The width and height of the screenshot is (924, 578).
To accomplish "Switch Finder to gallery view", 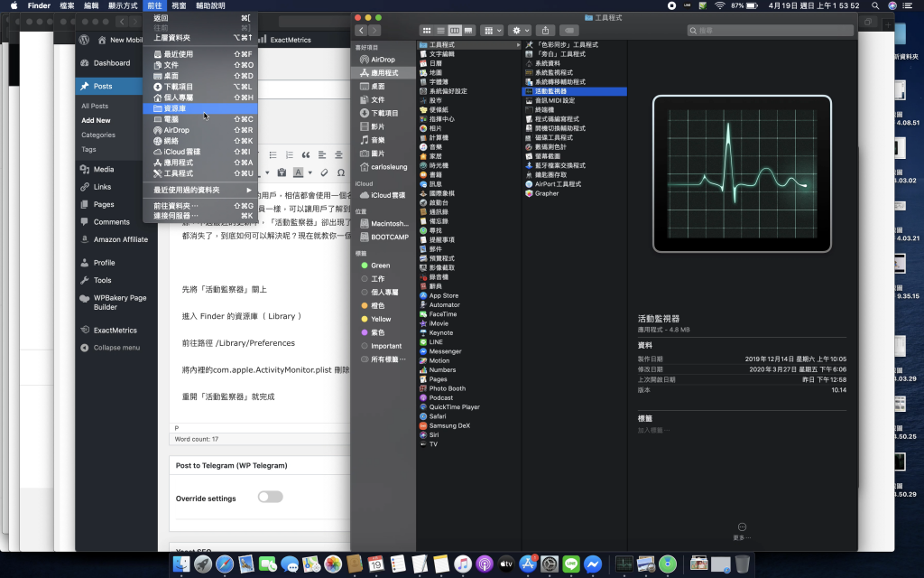I will [x=468, y=30].
